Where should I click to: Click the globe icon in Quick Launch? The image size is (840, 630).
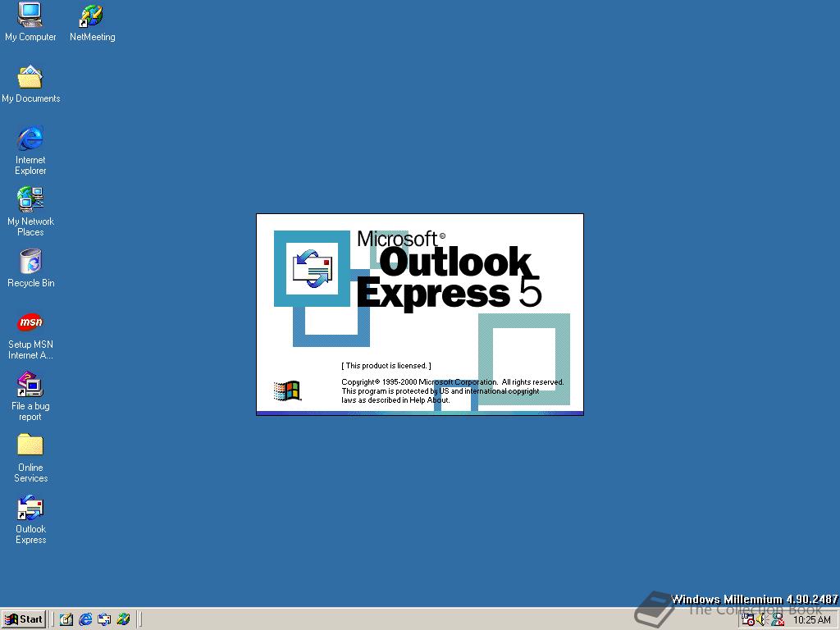123,619
